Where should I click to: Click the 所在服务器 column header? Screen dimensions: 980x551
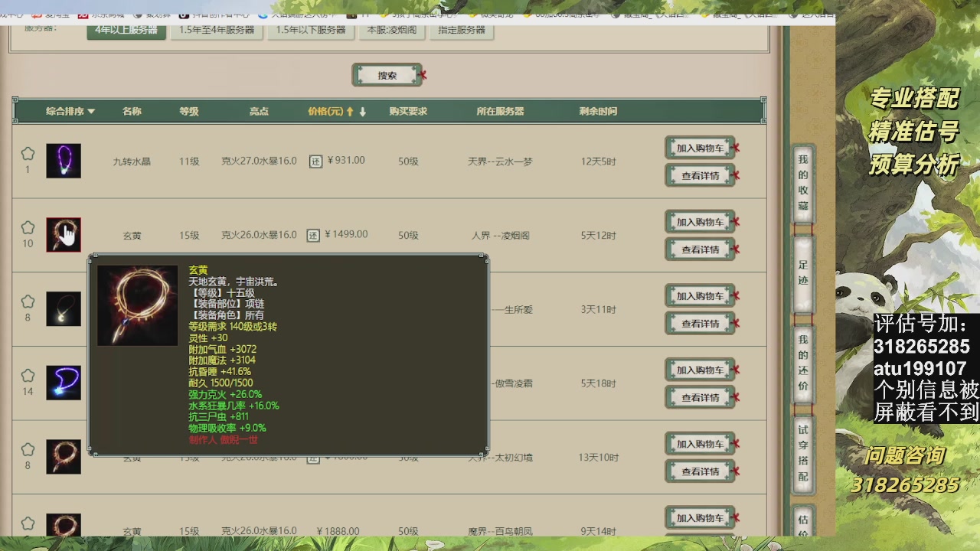point(500,112)
